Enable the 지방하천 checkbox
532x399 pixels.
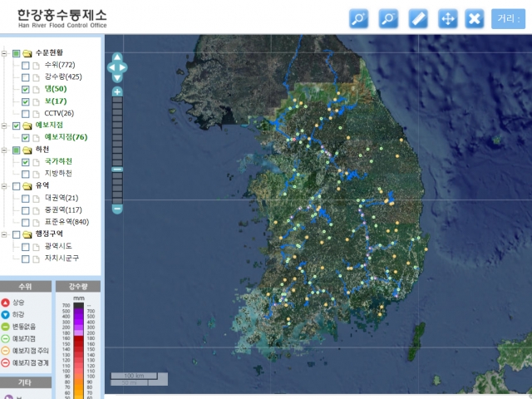coord(26,174)
